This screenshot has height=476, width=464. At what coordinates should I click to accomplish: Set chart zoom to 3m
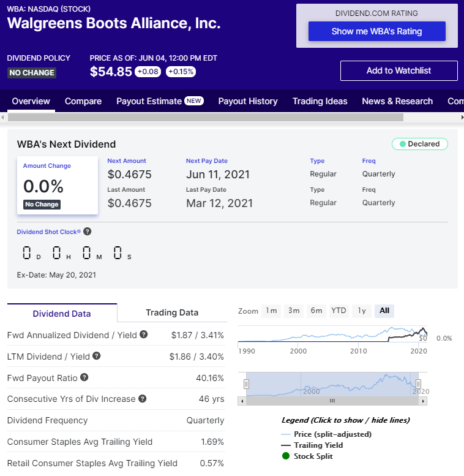pyautogui.click(x=294, y=311)
